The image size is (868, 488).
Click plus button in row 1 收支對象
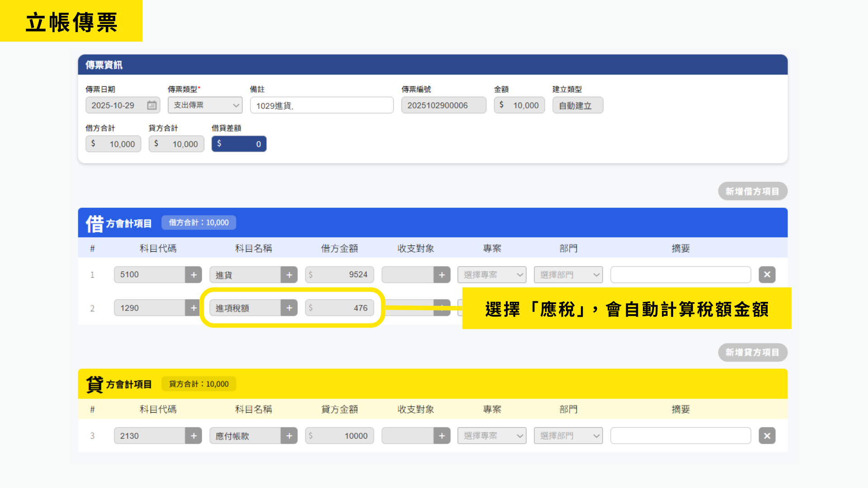(x=442, y=275)
